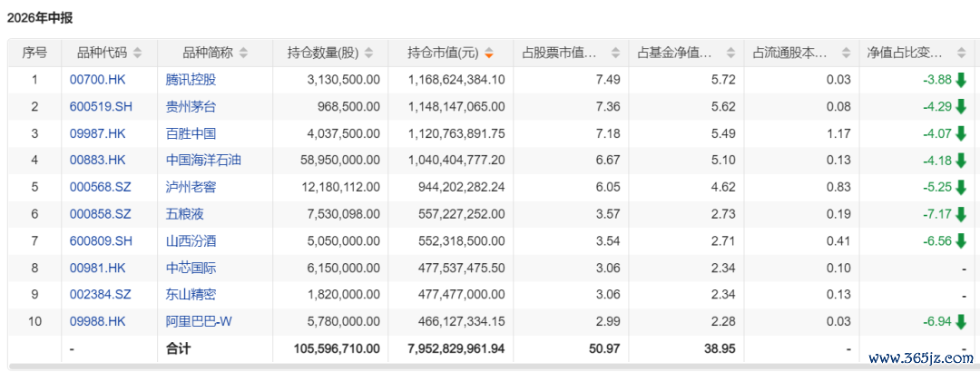
Task: Click green down arrow in 五粮液 row
Action: 961,214
